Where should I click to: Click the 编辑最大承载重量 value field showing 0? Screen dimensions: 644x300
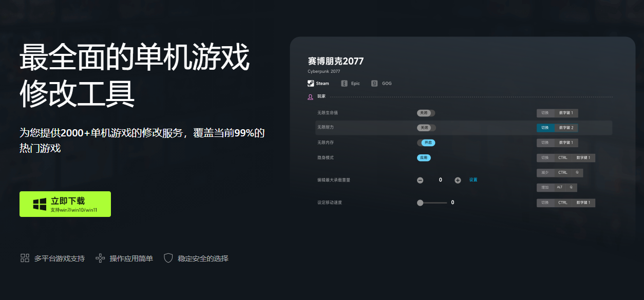pyautogui.click(x=441, y=180)
